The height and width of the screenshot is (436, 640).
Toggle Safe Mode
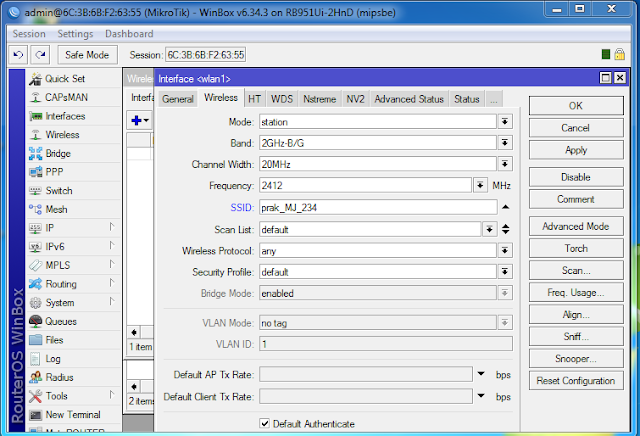(x=87, y=55)
